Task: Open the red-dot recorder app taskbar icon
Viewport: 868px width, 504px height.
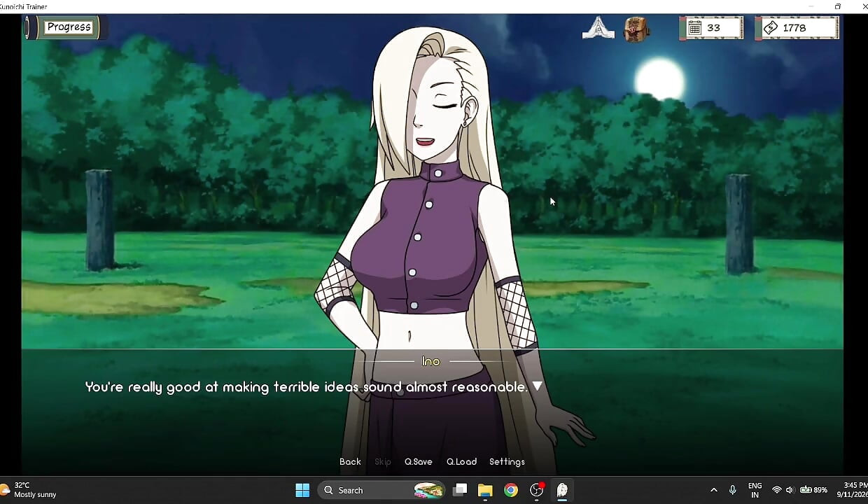Action: (x=537, y=490)
